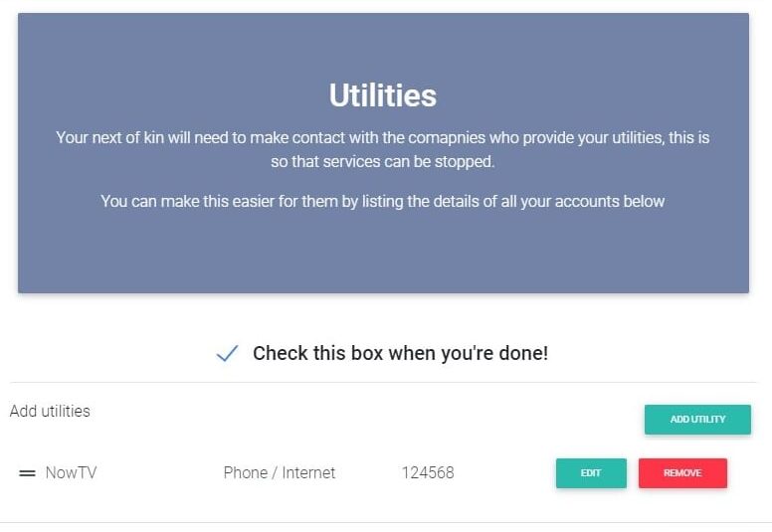Tick the blue checkmark icon
Screen dimensions: 772x532
(227, 353)
